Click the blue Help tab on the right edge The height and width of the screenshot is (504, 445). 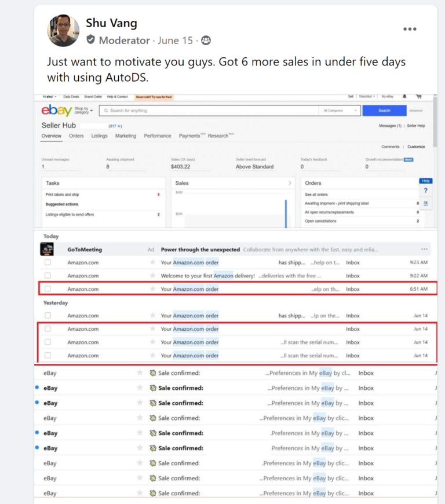click(x=426, y=181)
